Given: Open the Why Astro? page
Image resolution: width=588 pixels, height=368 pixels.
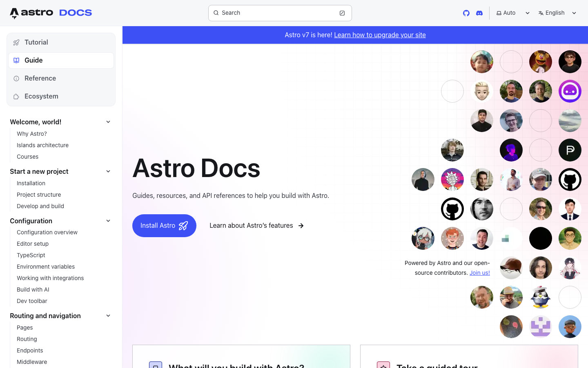Looking at the screenshot, I should [32, 134].
